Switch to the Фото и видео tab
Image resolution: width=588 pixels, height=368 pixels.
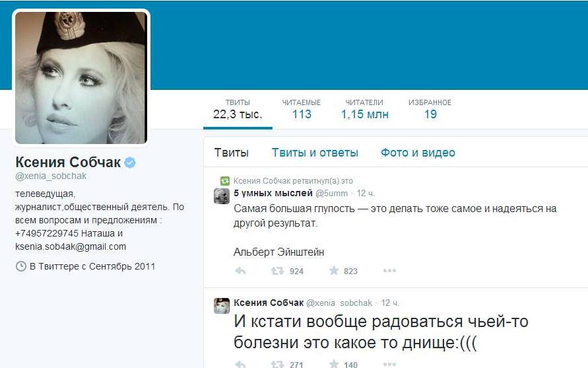pyautogui.click(x=418, y=153)
